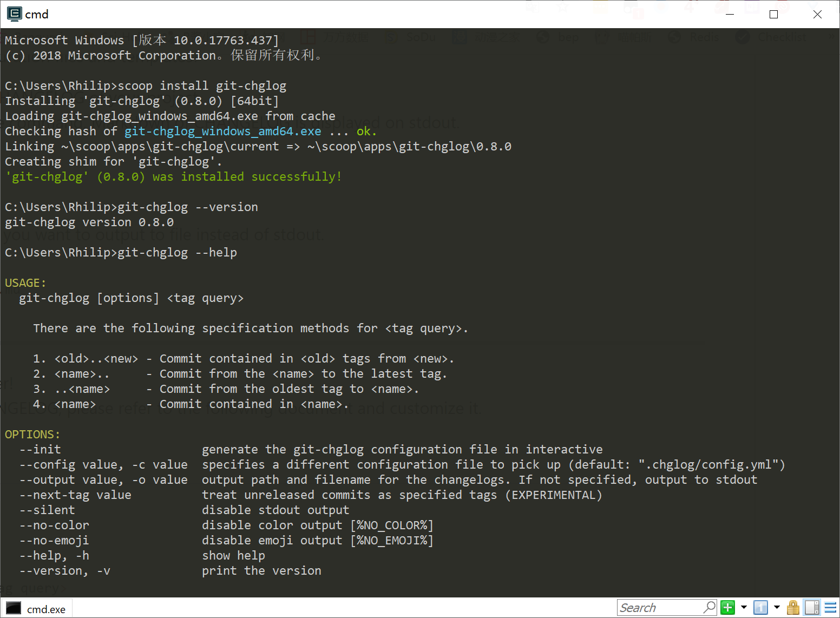840x618 pixels.
Task: Click the yellow 'OPTIONS:' heading
Action: [x=32, y=434]
